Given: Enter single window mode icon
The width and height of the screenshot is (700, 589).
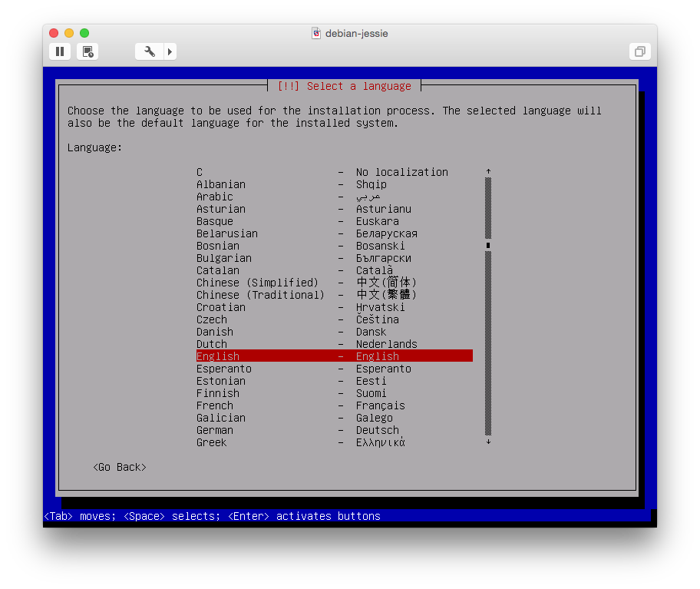Looking at the screenshot, I should point(639,51).
